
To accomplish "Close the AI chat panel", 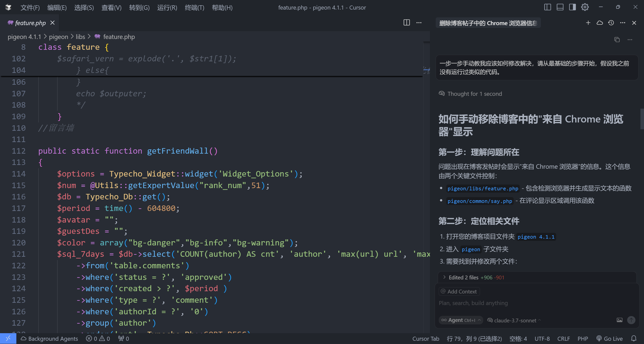I will coord(634,23).
